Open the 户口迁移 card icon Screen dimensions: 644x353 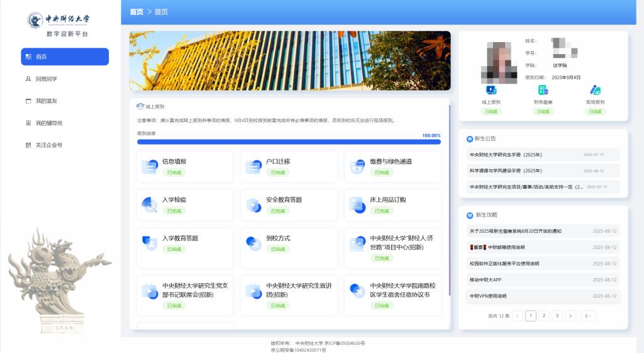tap(253, 166)
